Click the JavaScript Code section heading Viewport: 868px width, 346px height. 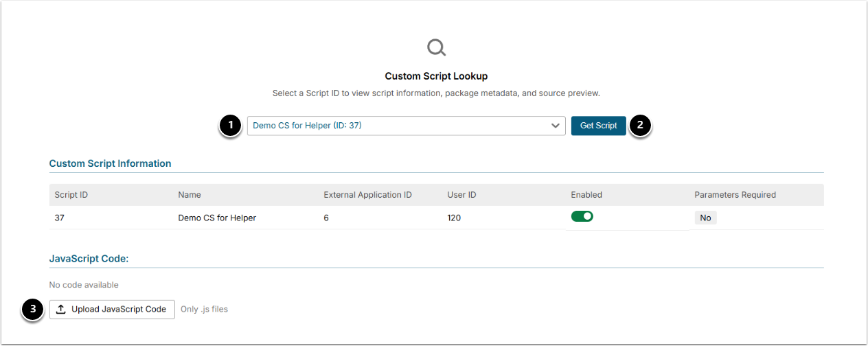tap(89, 259)
